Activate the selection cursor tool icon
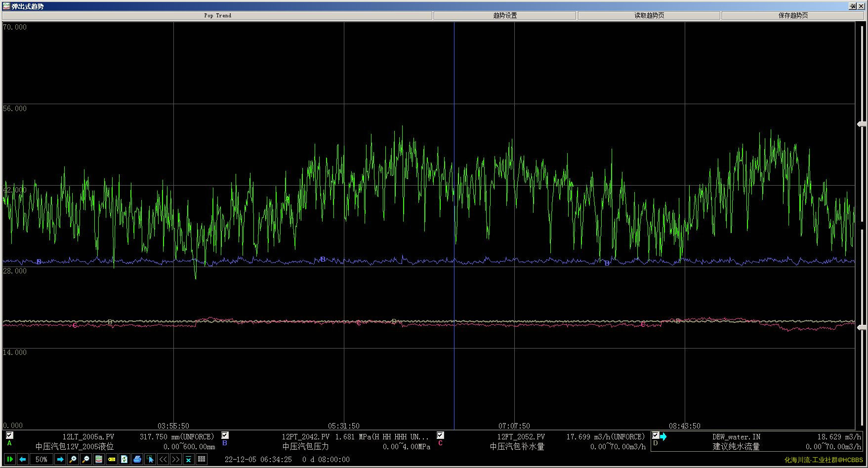The height and width of the screenshot is (468, 868). click(x=150, y=459)
